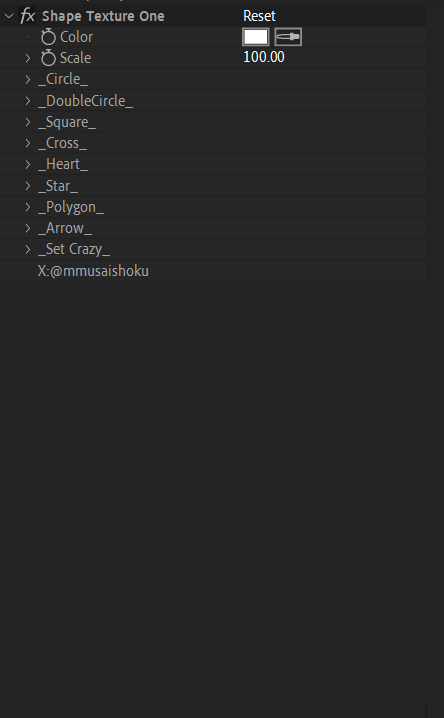
Task: Collapse the Shape Texture One effect
Action: tap(9, 16)
